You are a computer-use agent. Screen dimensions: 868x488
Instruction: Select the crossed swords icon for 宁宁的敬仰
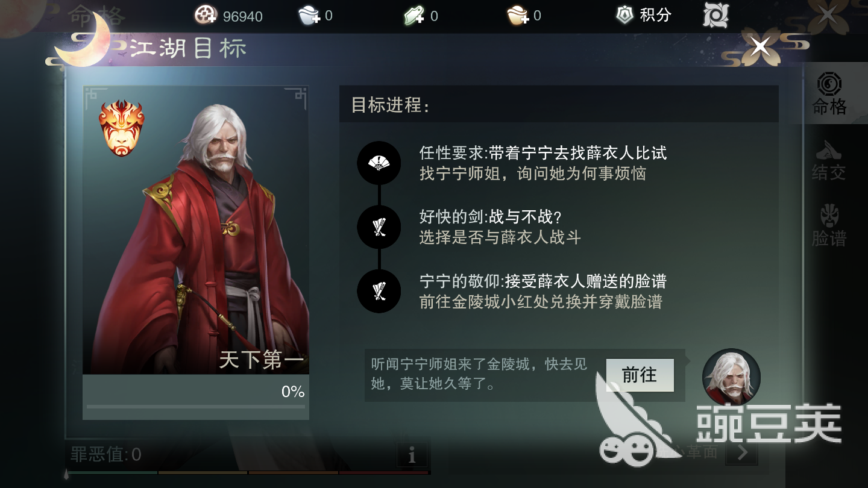click(x=379, y=292)
